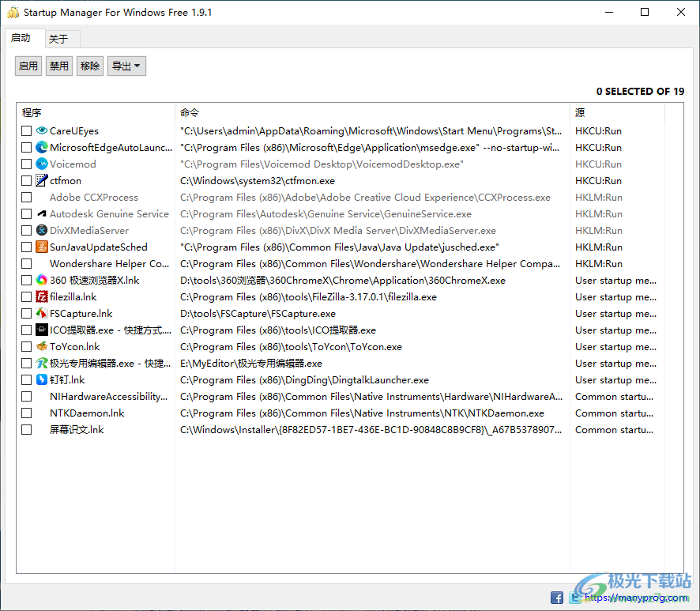Click the jusched.exe command path
Image resolution: width=700 pixels, height=611 pixels.
coord(340,247)
